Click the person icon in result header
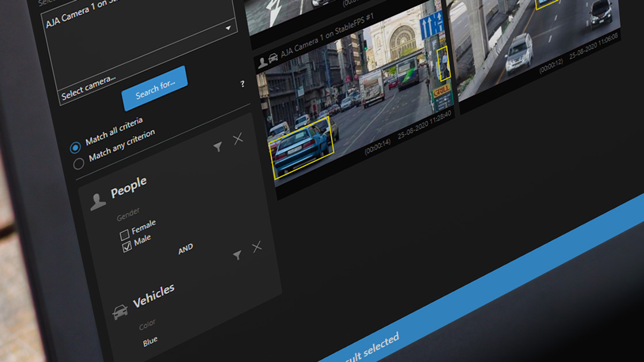 pyautogui.click(x=262, y=63)
